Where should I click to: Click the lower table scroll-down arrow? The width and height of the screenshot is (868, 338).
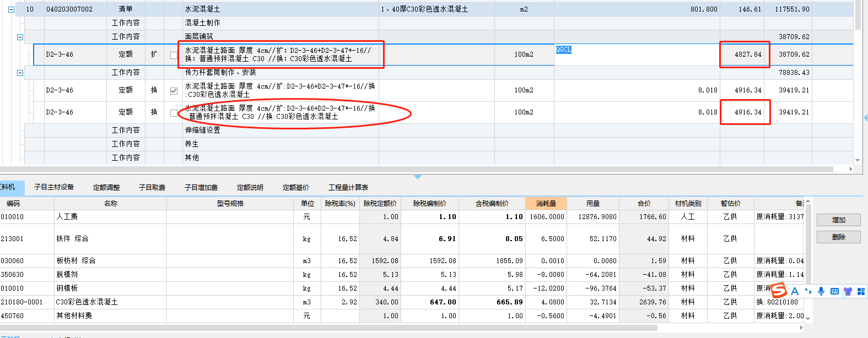point(808,319)
